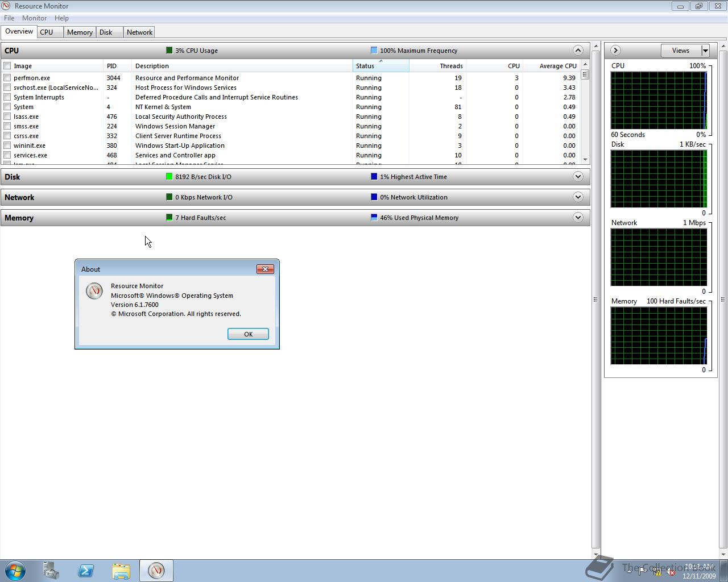Collapse the graph pane arrow button
Screen dimensions: 728x582
pos(615,50)
